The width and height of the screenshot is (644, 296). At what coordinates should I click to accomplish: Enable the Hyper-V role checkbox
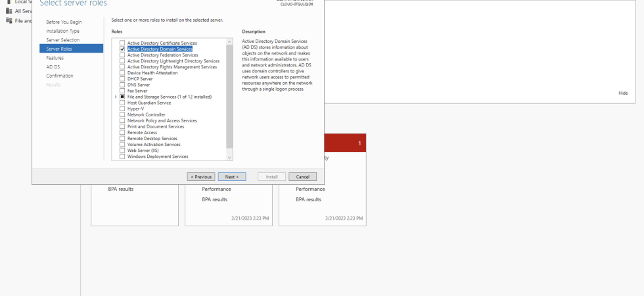(122, 109)
